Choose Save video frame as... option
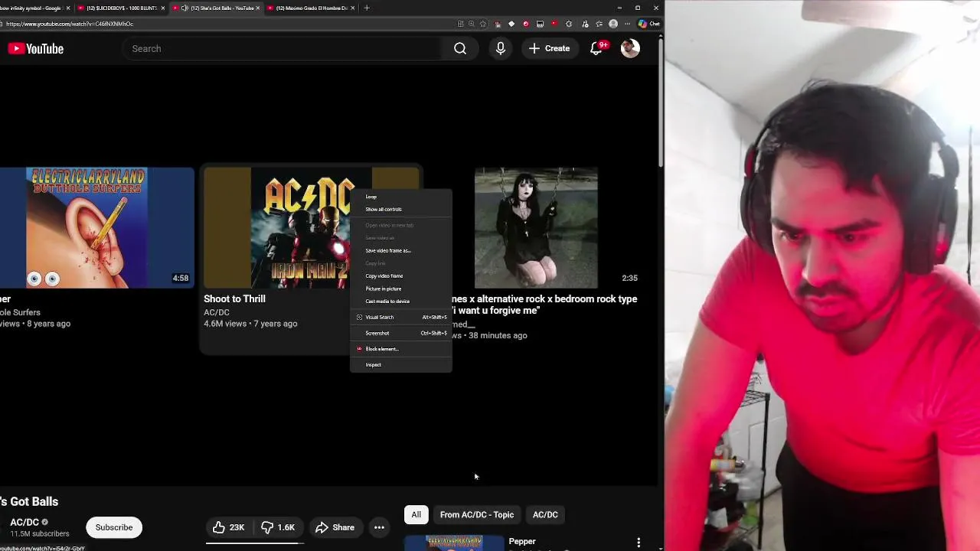Viewport: 980px width, 551px height. pyautogui.click(x=401, y=251)
